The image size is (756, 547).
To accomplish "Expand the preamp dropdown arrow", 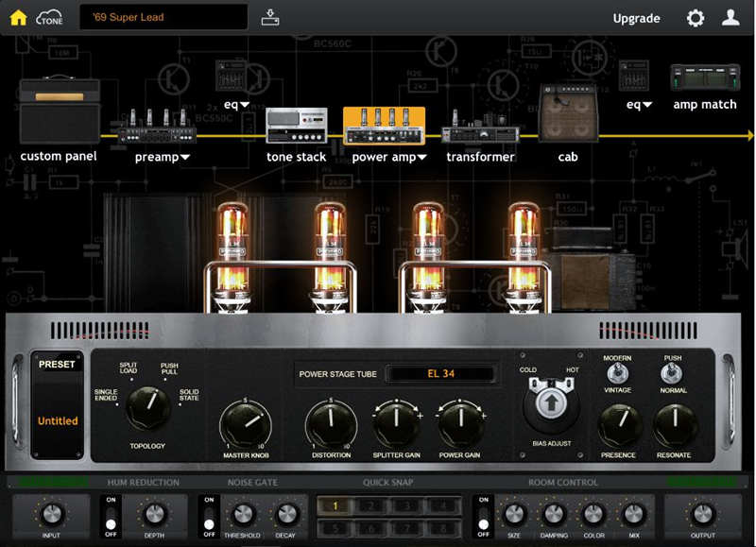I will pos(185,158).
